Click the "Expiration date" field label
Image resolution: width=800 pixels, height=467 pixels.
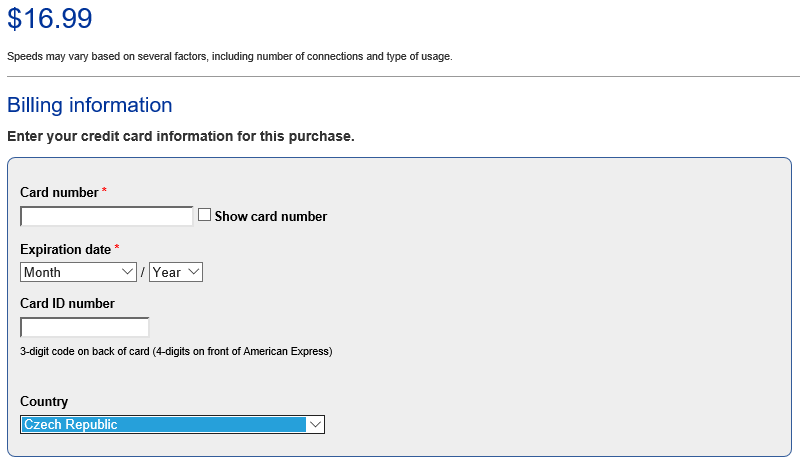pos(65,249)
